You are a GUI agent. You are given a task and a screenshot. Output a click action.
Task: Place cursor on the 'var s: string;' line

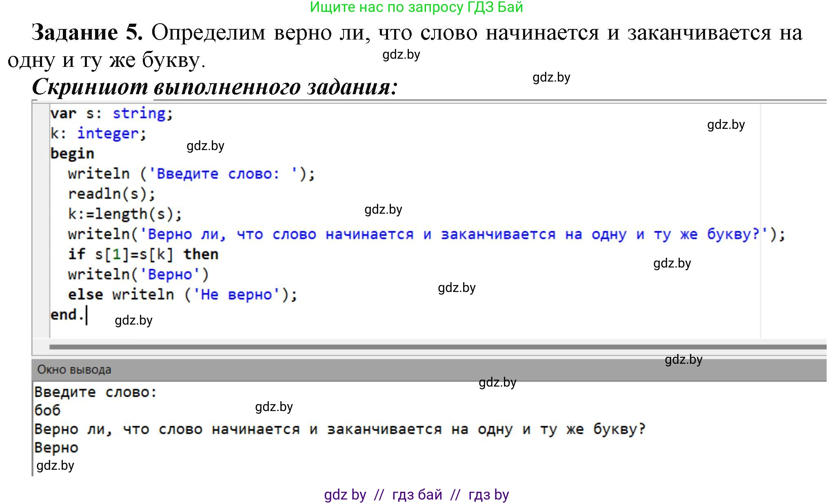(x=111, y=113)
